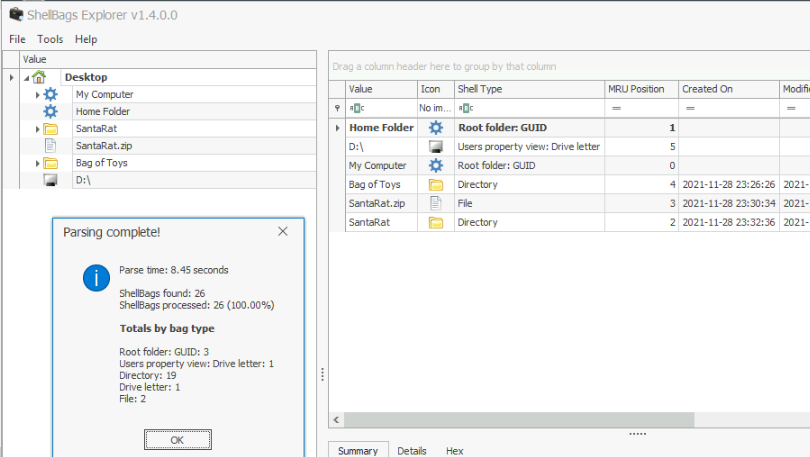
Task: Click the Desktop home icon in tree
Action: [x=39, y=77]
